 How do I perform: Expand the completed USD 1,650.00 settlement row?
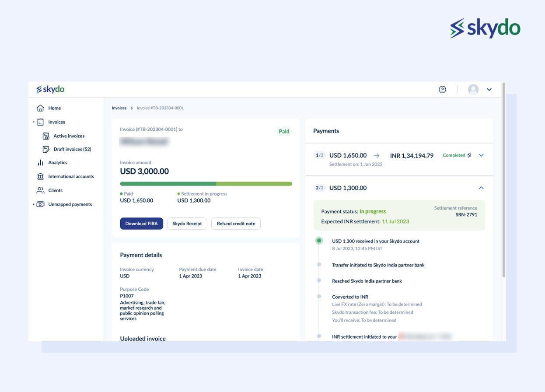[x=480, y=155]
